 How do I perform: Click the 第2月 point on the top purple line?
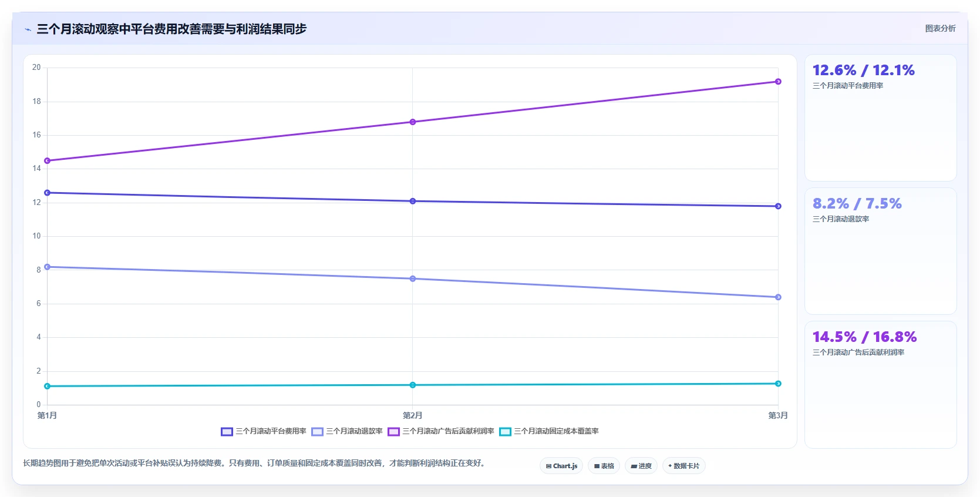(x=413, y=122)
